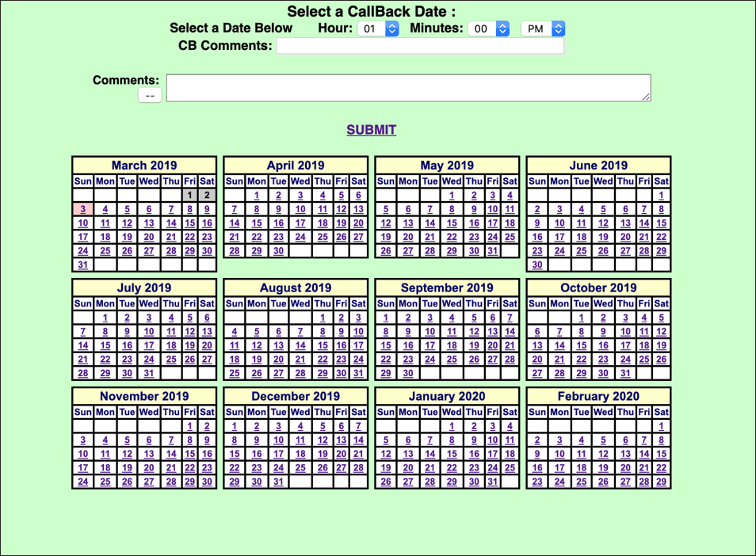The width and height of the screenshot is (756, 556).
Task: Pick April 15 in April 2019 calendar
Action: [257, 223]
